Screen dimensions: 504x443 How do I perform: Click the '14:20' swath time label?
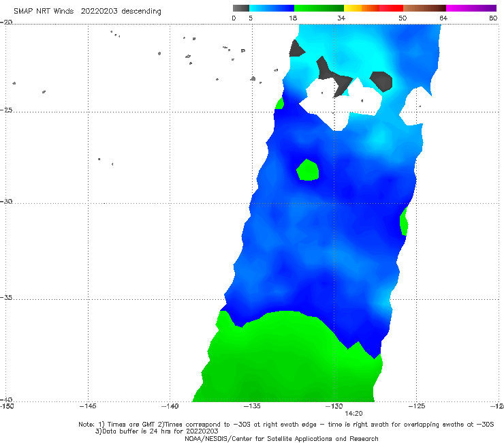click(353, 414)
